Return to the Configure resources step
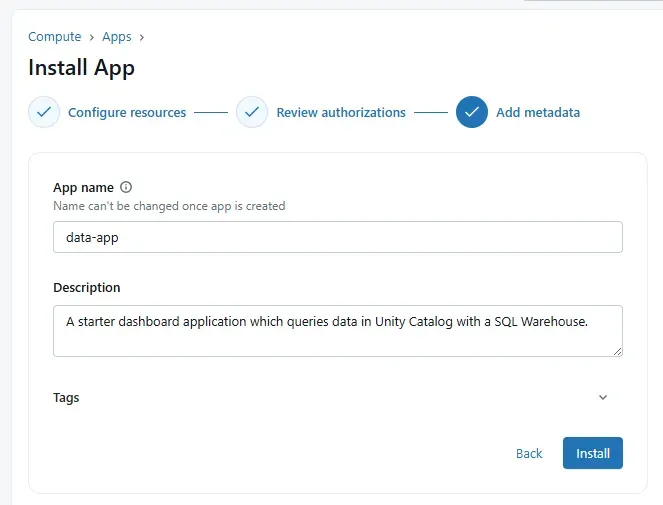Image resolution: width=663 pixels, height=505 pixels. coord(127,113)
